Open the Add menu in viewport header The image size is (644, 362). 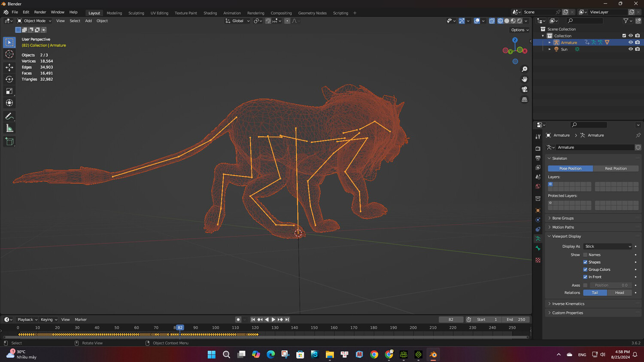88,21
